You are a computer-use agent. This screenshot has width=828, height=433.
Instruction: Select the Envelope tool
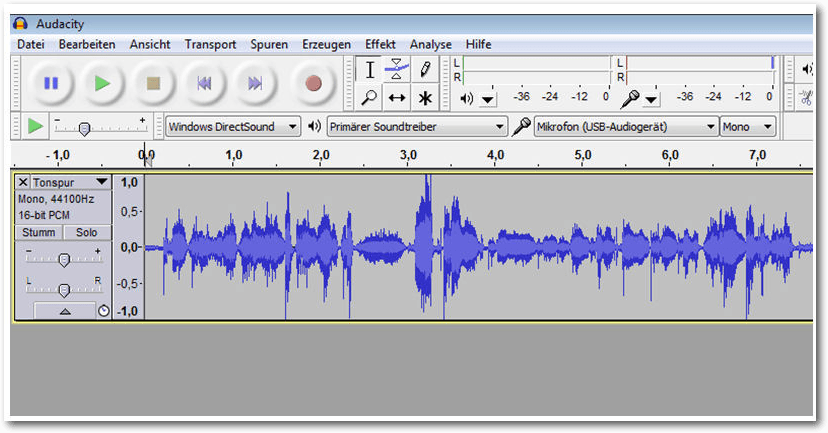tap(397, 70)
